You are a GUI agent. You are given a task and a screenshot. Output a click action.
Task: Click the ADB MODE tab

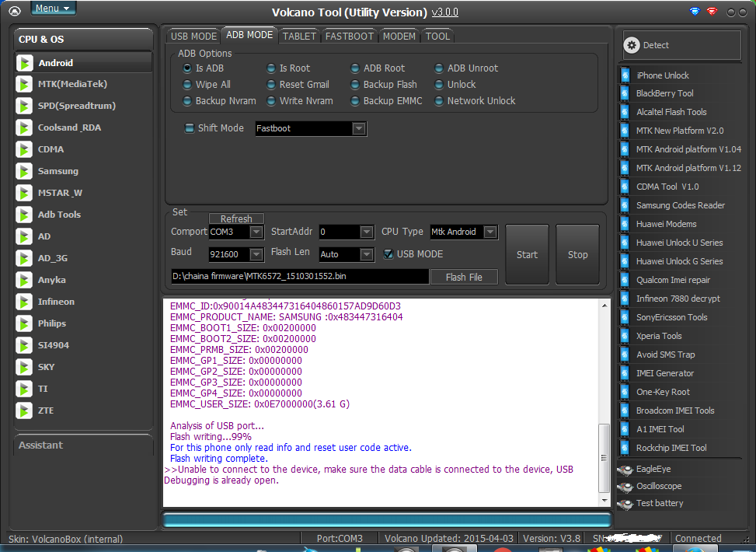pos(249,35)
